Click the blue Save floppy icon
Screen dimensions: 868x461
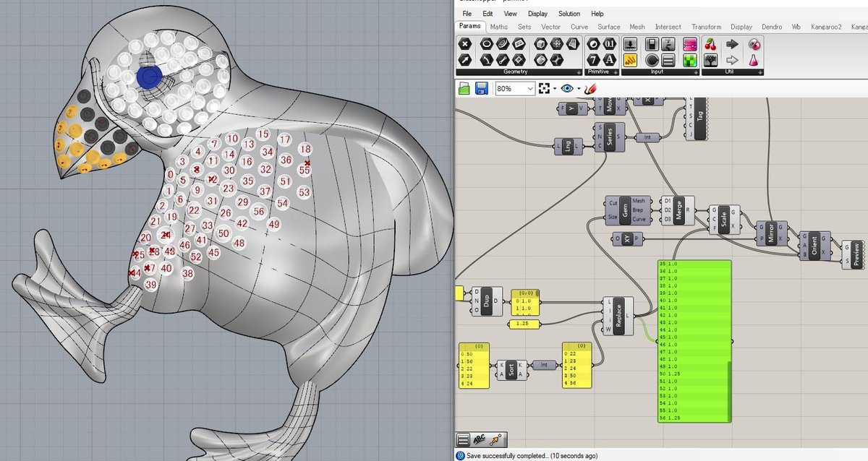pyautogui.click(x=482, y=88)
